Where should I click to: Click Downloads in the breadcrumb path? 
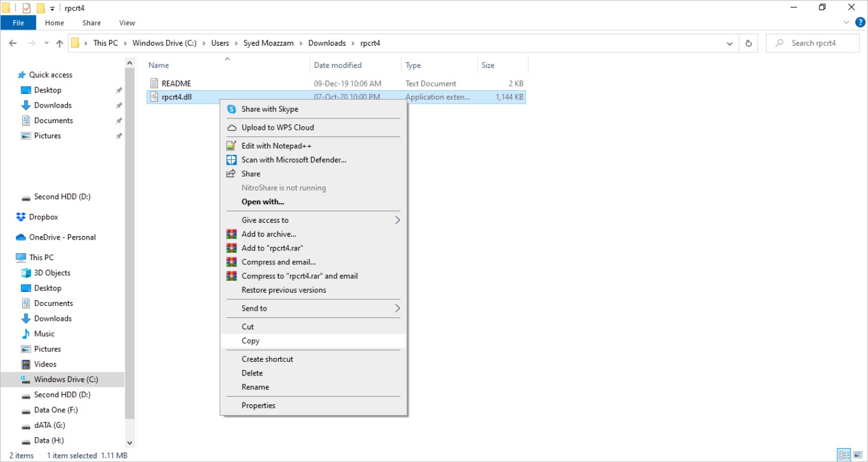pyautogui.click(x=327, y=43)
